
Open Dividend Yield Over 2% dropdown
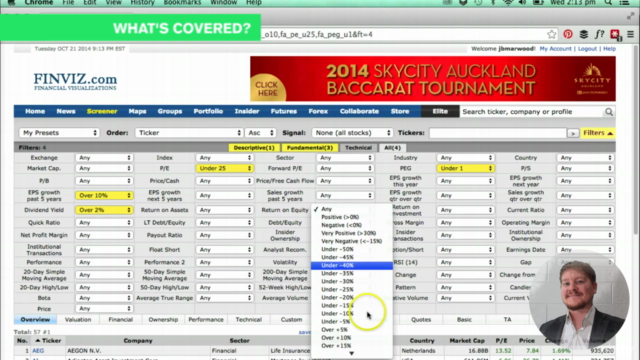click(x=104, y=210)
